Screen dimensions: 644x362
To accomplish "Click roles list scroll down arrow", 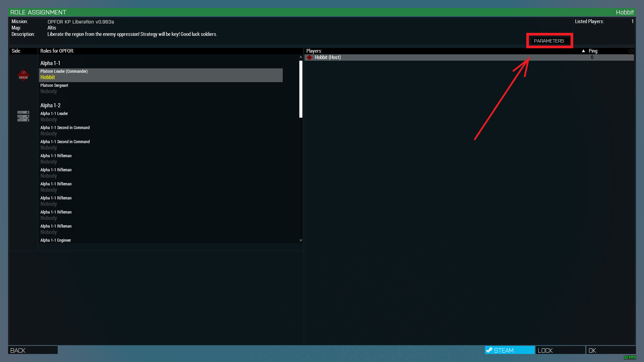I will click(x=301, y=240).
